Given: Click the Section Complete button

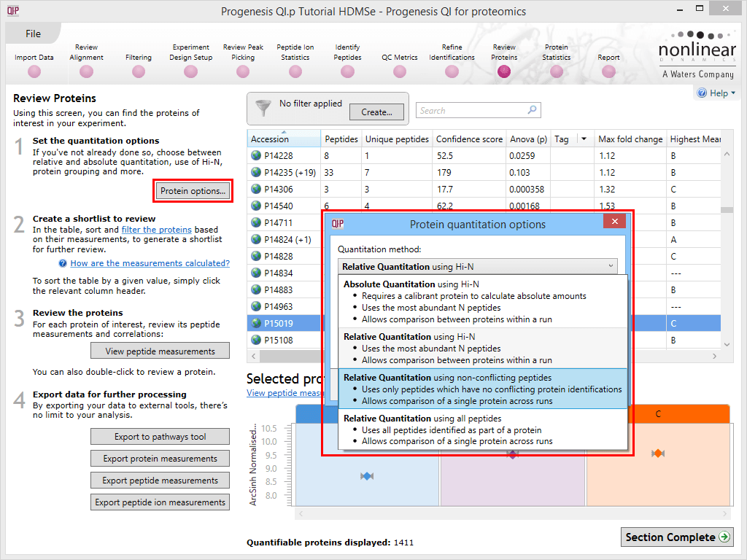Looking at the screenshot, I should click(x=677, y=537).
